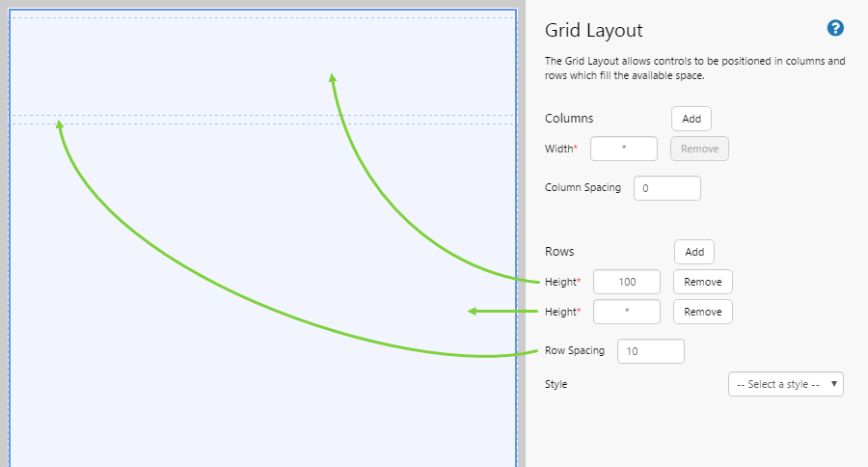868x467 pixels.
Task: Set the Column Spacing value
Action: click(x=667, y=188)
